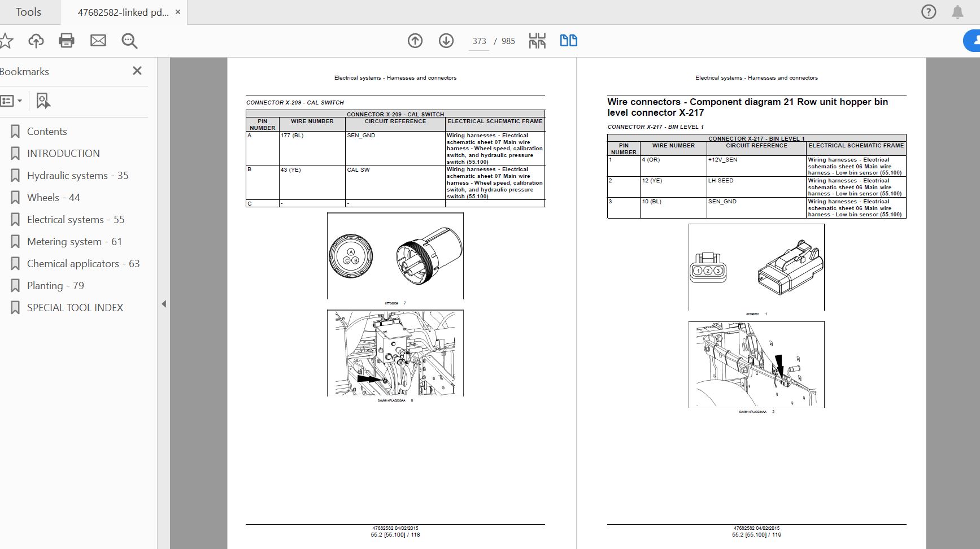Click the bin level sensor location drawing
This screenshot has width=980, height=549.
click(756, 364)
